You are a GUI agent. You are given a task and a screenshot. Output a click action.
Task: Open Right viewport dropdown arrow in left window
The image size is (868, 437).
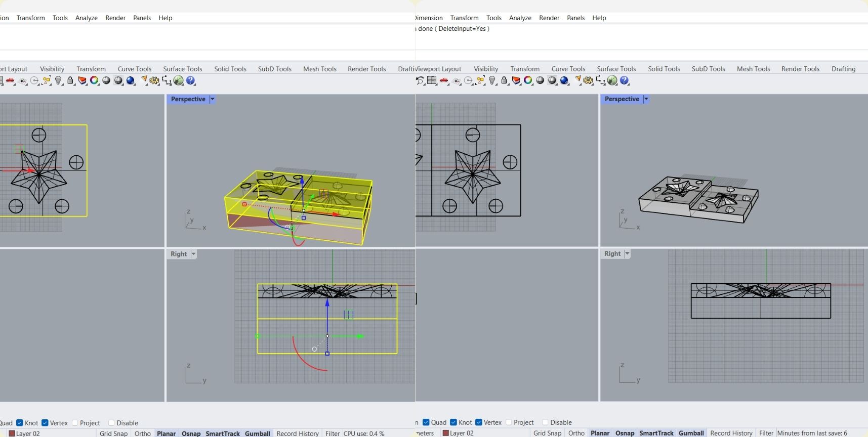click(x=193, y=254)
